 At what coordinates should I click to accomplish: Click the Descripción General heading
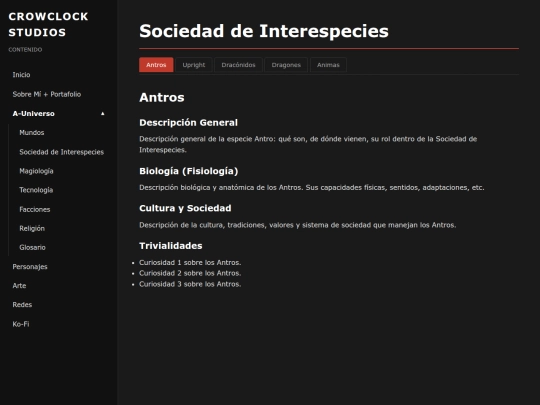point(188,123)
